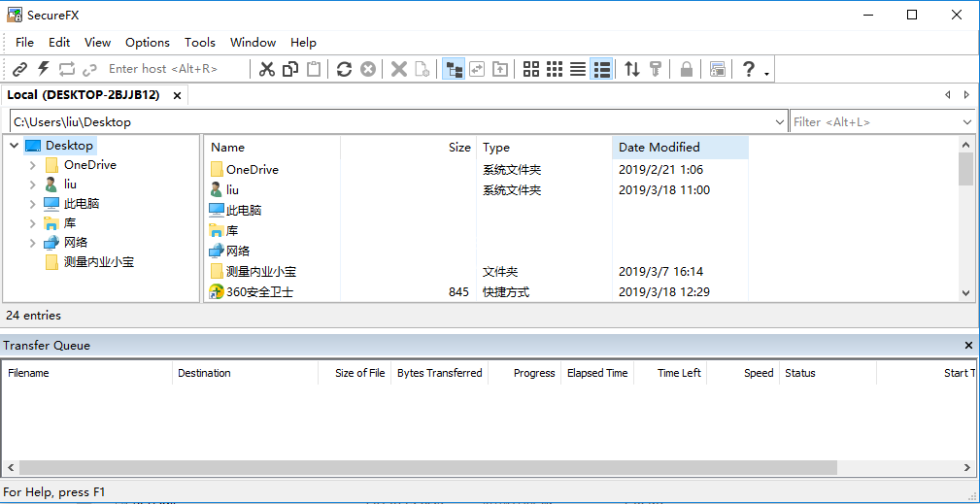The height and width of the screenshot is (504, 980).
Task: Switch to large icons view
Action: (531, 69)
